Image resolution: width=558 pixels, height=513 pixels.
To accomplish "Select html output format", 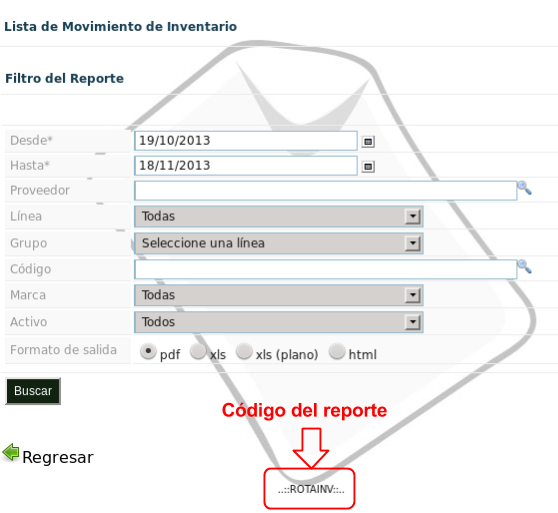I will (337, 351).
